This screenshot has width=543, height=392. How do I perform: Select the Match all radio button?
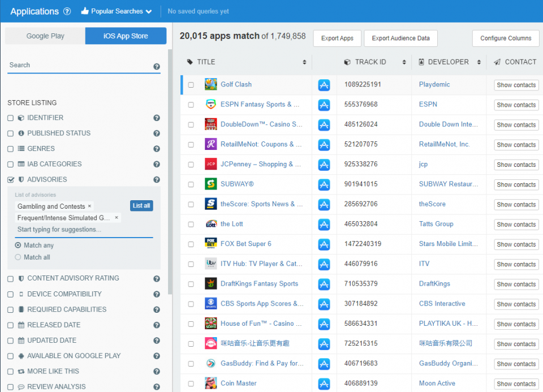pos(18,257)
